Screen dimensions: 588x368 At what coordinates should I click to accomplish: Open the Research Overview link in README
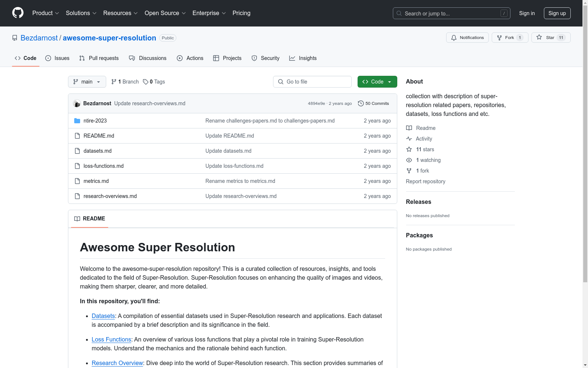click(117, 363)
